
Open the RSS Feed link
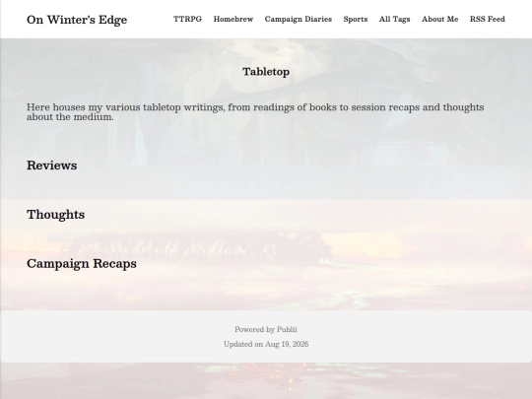(488, 19)
